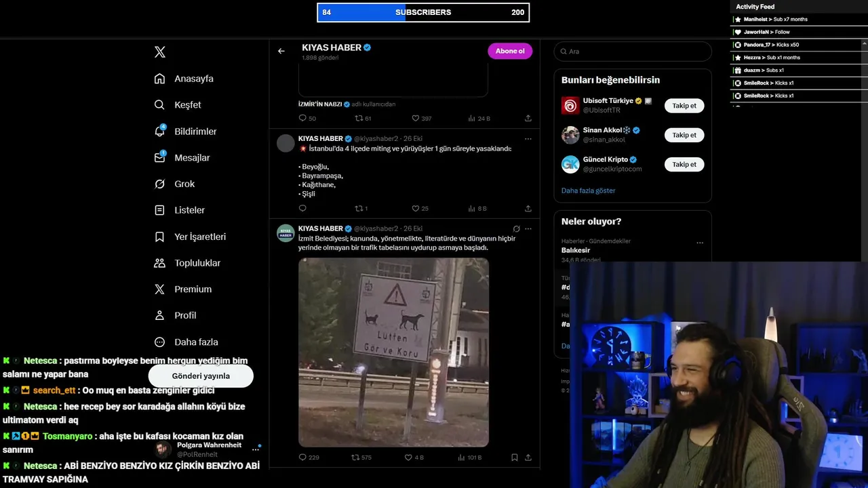Bookmark the İzmit Belediyesi post
The width and height of the screenshot is (868, 488).
click(515, 457)
